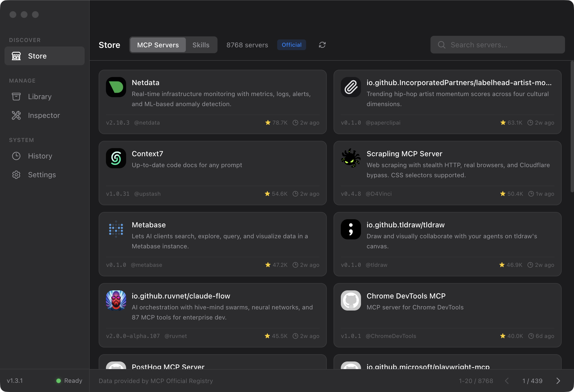Click the clock icon on claude-flow card
This screenshot has height=392, width=574.
[x=295, y=336]
